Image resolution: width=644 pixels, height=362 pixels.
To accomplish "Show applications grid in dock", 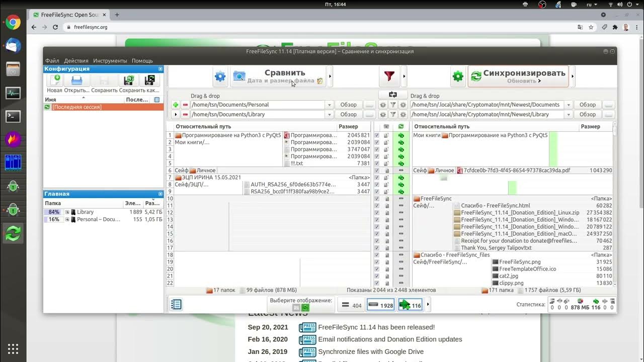I will (13, 348).
